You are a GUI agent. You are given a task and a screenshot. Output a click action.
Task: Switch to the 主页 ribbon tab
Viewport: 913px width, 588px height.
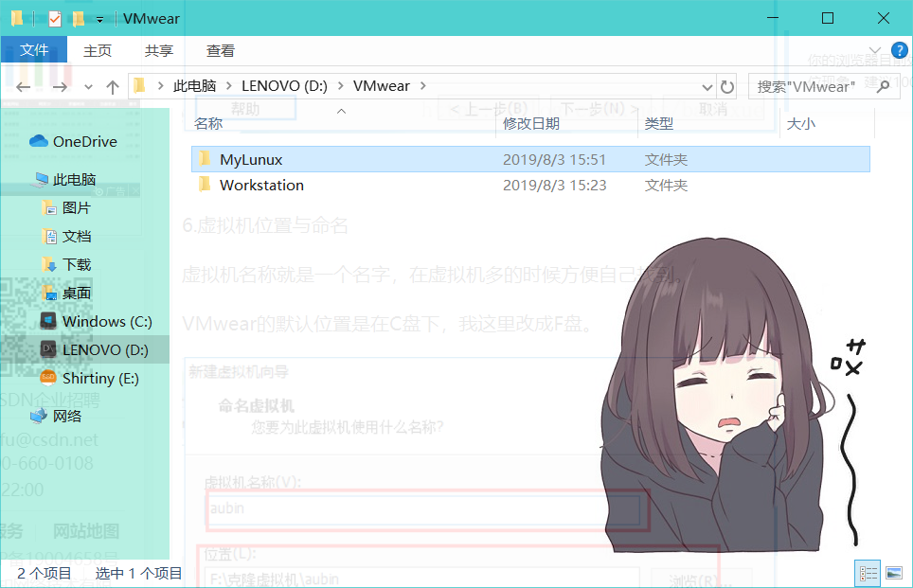(x=98, y=50)
